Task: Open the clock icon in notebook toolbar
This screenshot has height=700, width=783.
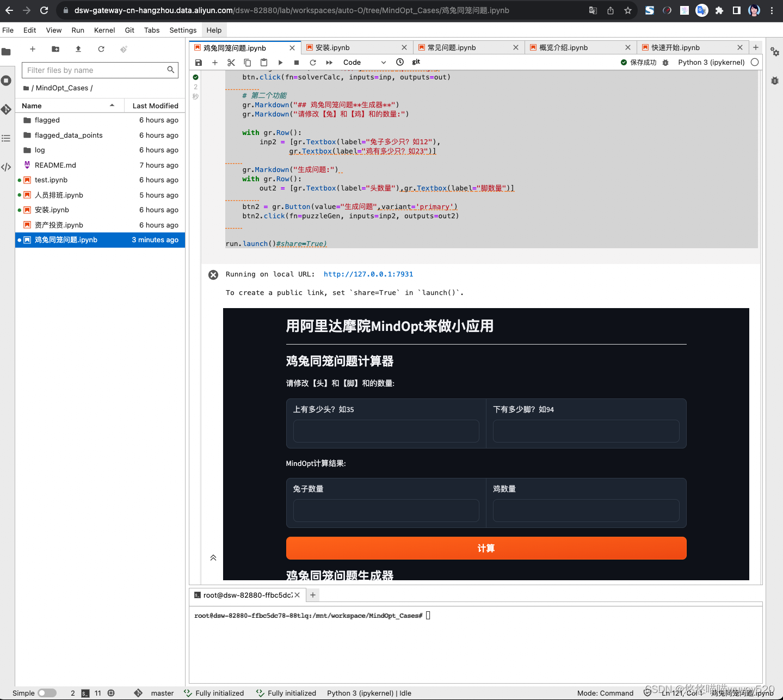Action: tap(400, 62)
